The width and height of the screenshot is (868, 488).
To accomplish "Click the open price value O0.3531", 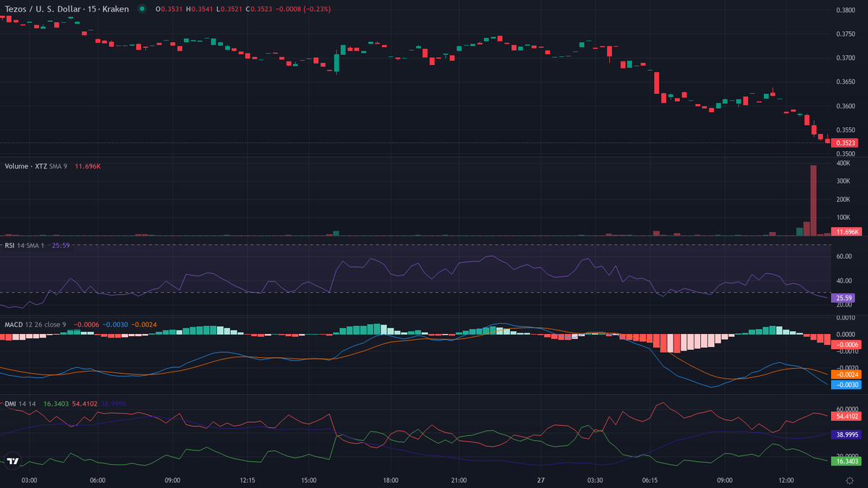I will (x=171, y=9).
